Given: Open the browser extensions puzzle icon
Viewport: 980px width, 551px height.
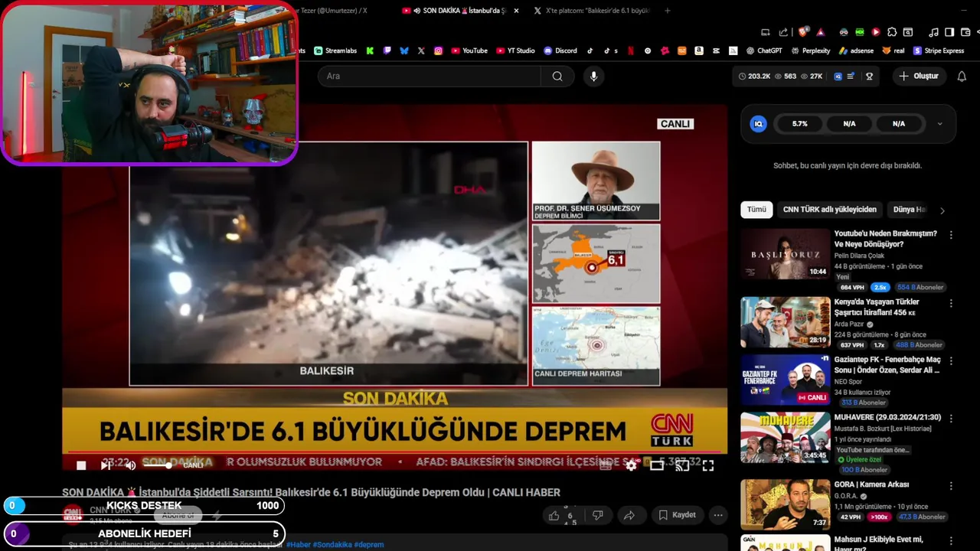Looking at the screenshot, I should 892,31.
